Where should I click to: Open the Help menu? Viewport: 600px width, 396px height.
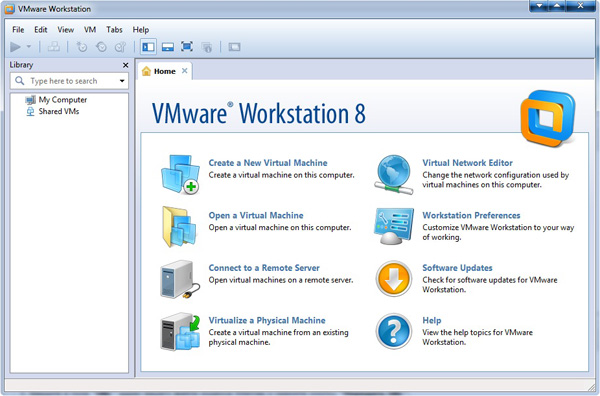[x=140, y=29]
